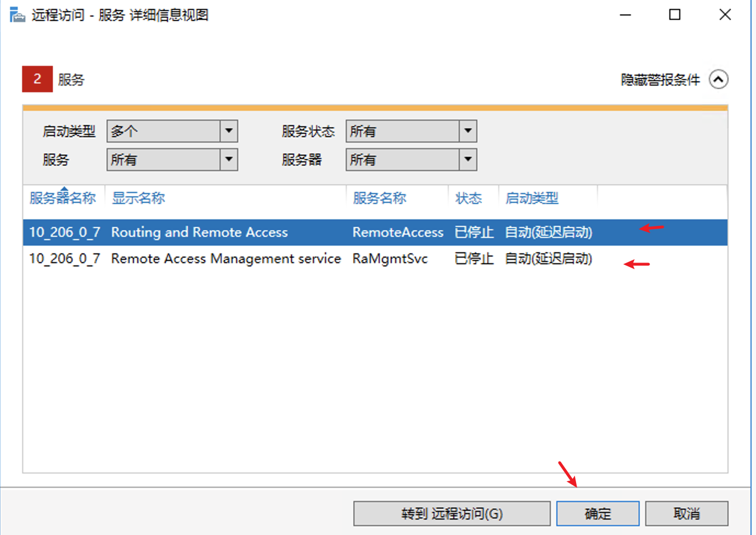
Task: Click the 转到 远程访问(G) button
Action: point(452,513)
